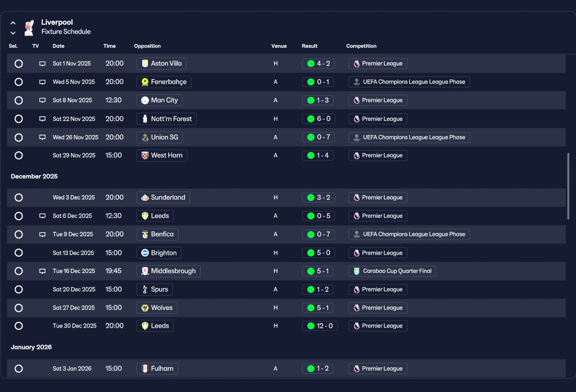Click the Result column header

[x=310, y=46]
